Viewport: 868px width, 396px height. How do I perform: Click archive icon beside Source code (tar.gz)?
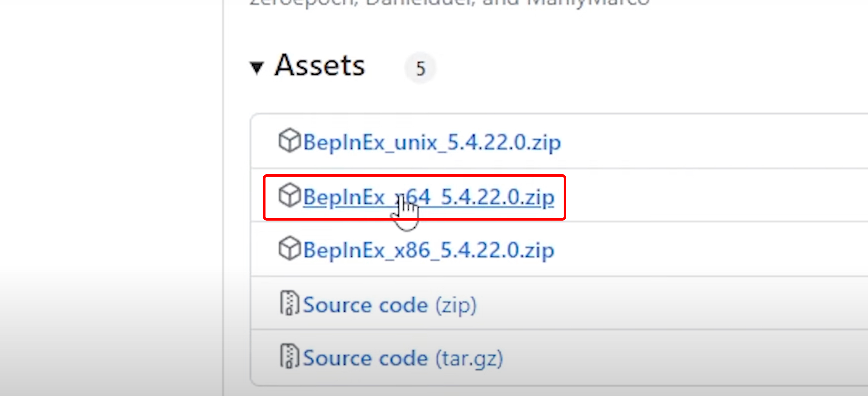289,356
